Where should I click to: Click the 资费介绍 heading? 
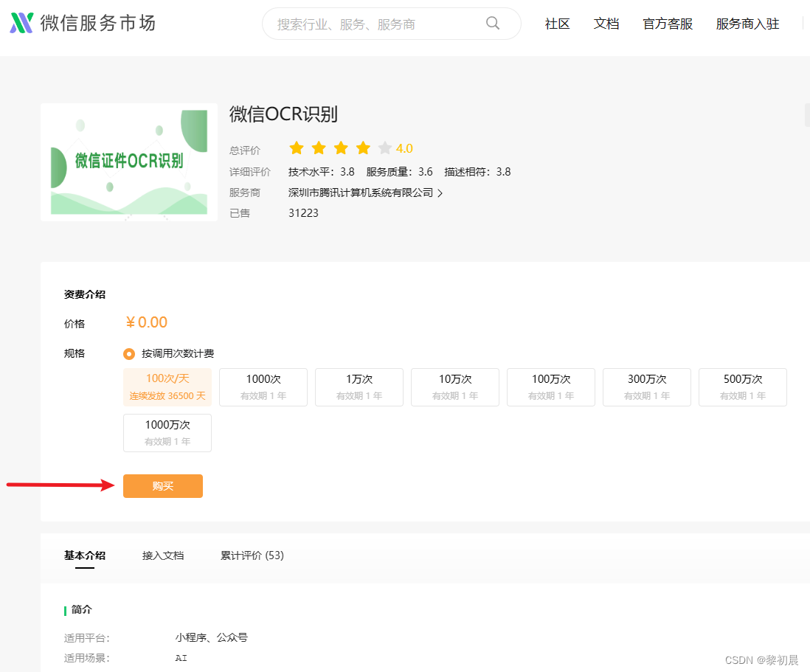tap(85, 294)
